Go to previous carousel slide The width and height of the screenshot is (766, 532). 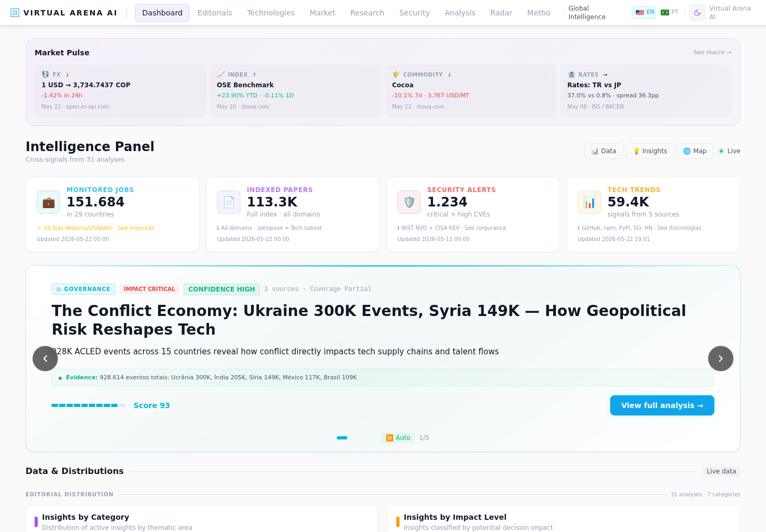coord(45,359)
